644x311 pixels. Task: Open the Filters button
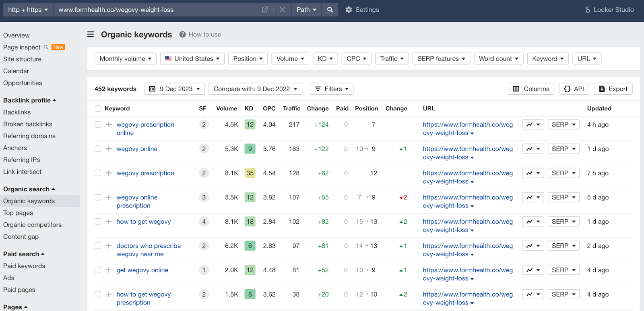331,89
